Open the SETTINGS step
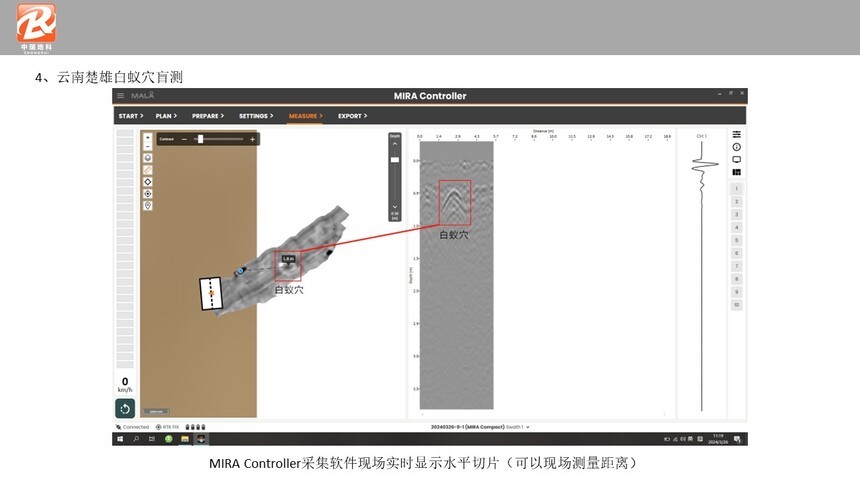The height and width of the screenshot is (484, 860). click(x=256, y=116)
